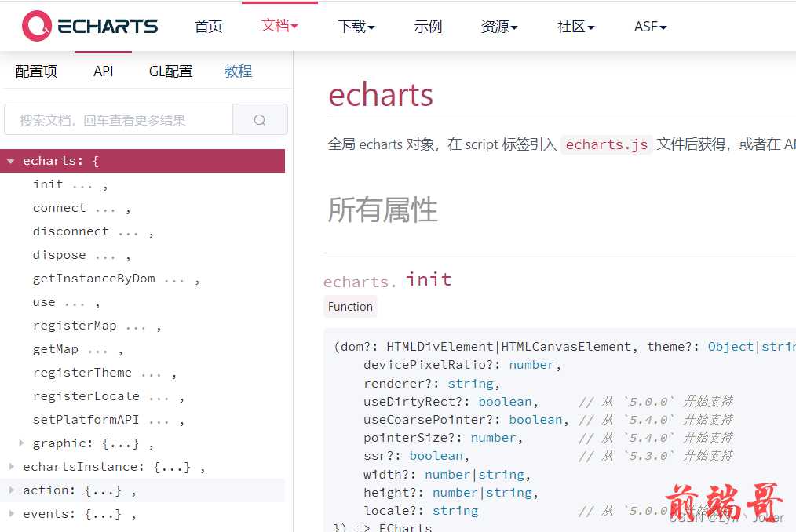The height and width of the screenshot is (532, 796).
Task: Select disconnect in the tree
Action: 71,231
